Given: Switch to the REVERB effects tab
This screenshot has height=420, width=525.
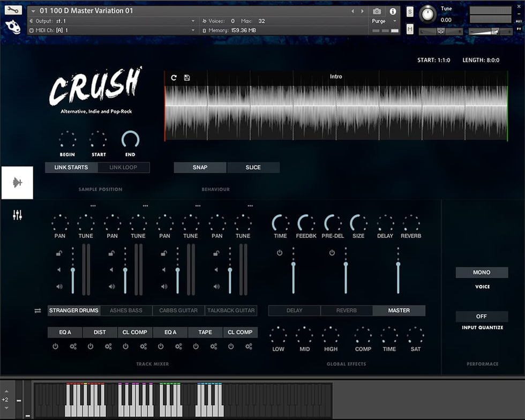Looking at the screenshot, I should pos(346,311).
